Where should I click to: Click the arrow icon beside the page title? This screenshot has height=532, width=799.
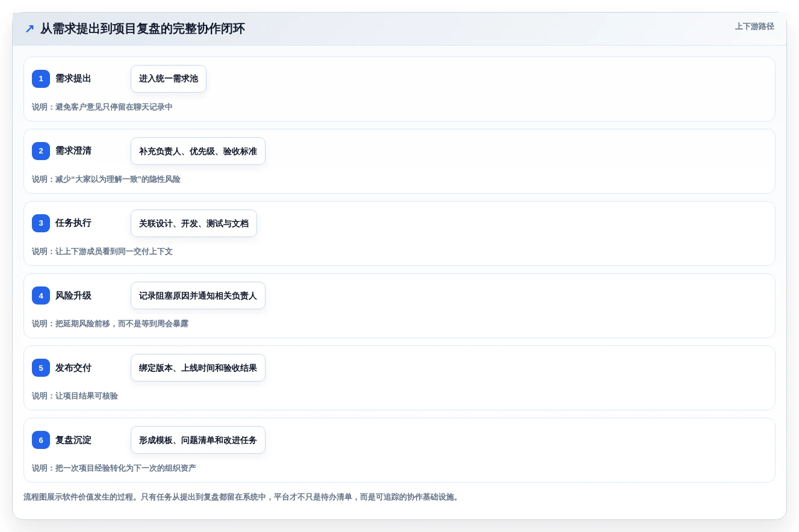30,29
